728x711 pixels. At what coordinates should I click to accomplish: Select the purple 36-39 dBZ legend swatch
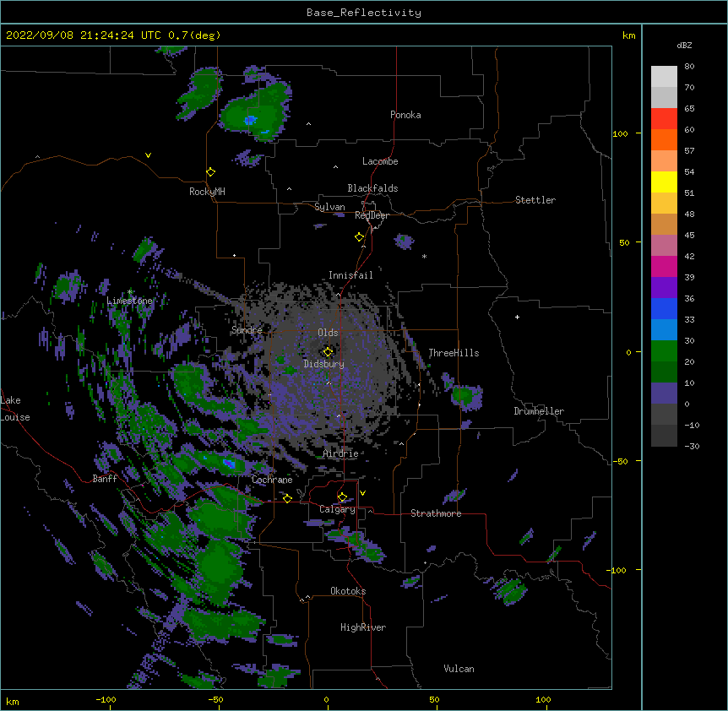click(x=664, y=288)
